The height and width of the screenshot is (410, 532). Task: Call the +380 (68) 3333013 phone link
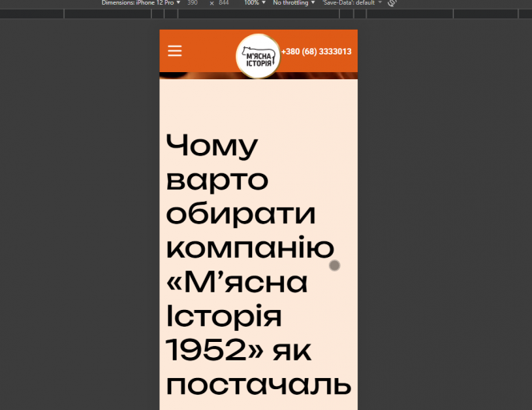(316, 51)
